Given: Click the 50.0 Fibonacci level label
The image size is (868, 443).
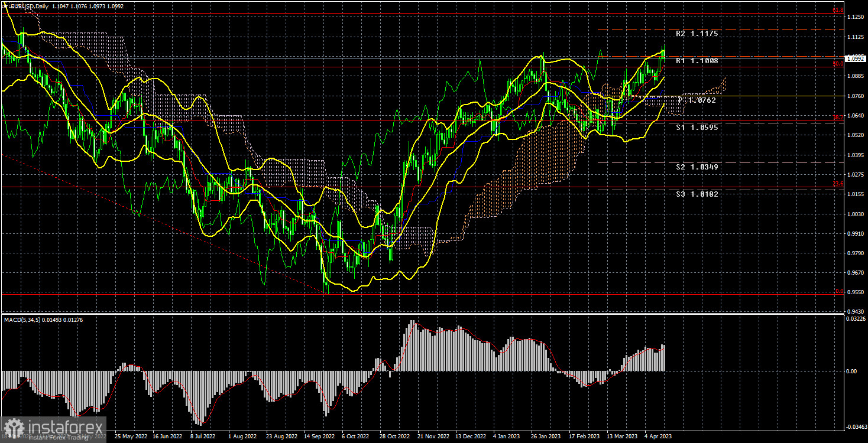Looking at the screenshot, I should tap(838, 64).
